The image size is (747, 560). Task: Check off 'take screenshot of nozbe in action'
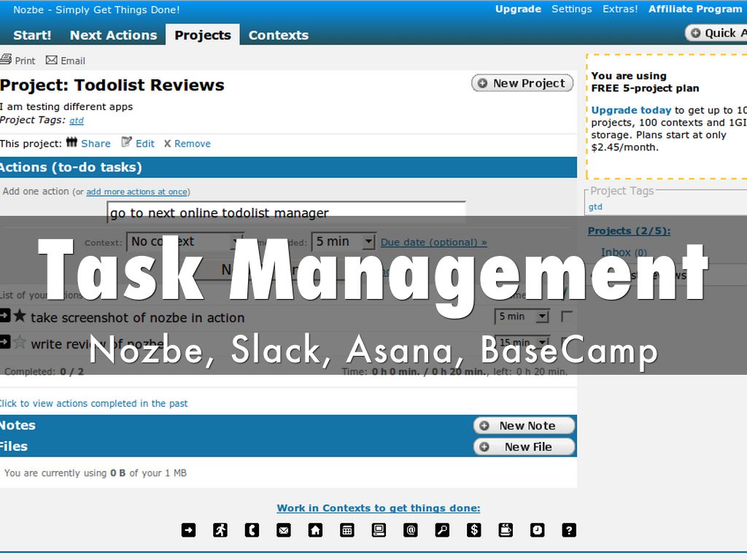[566, 316]
